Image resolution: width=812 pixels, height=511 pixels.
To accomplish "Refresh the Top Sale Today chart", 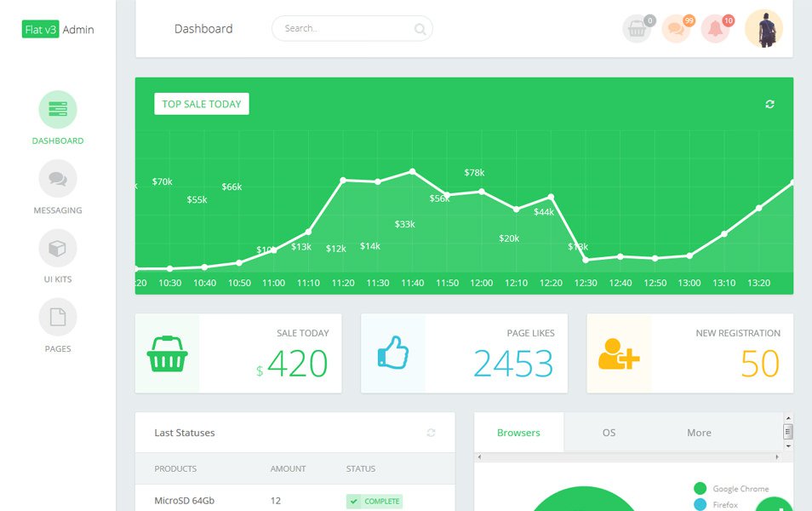I will pyautogui.click(x=770, y=104).
